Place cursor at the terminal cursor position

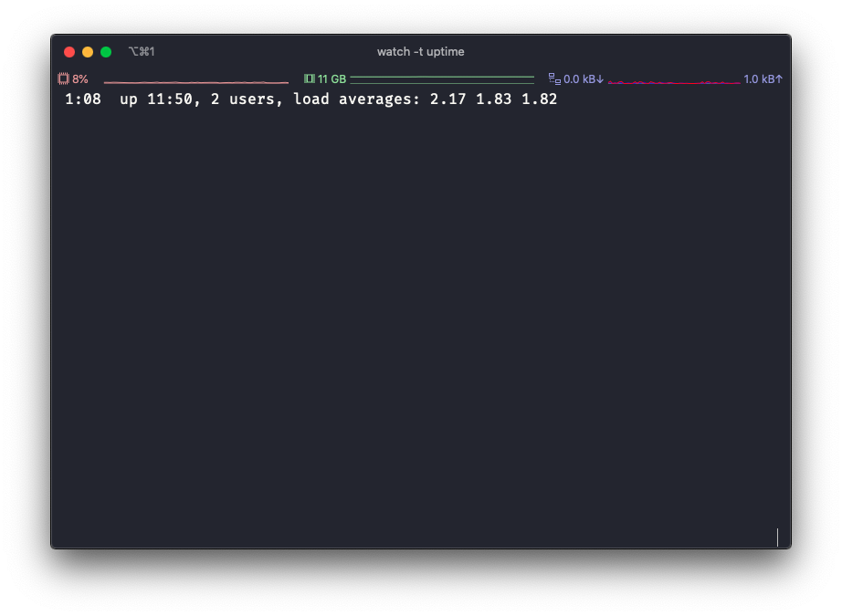coord(777,538)
